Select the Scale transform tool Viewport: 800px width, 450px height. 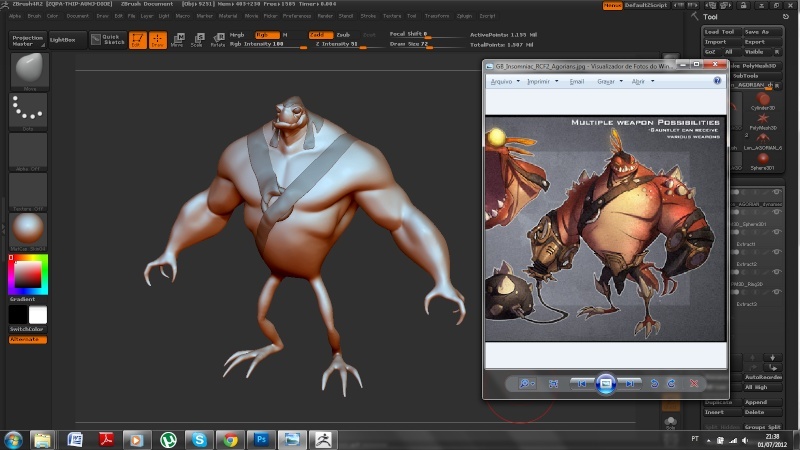point(197,40)
